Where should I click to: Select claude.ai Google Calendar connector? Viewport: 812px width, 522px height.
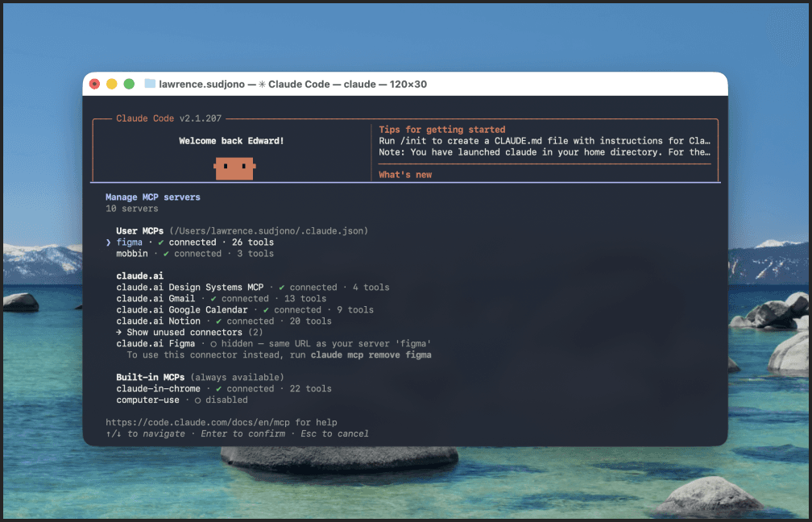point(245,310)
